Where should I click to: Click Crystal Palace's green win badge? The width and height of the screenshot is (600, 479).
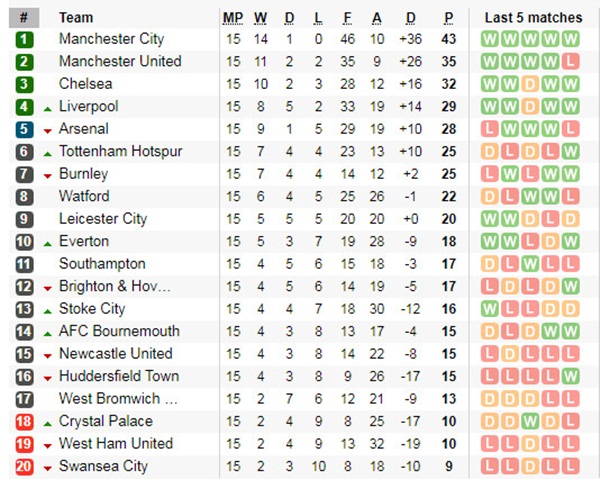pos(530,422)
